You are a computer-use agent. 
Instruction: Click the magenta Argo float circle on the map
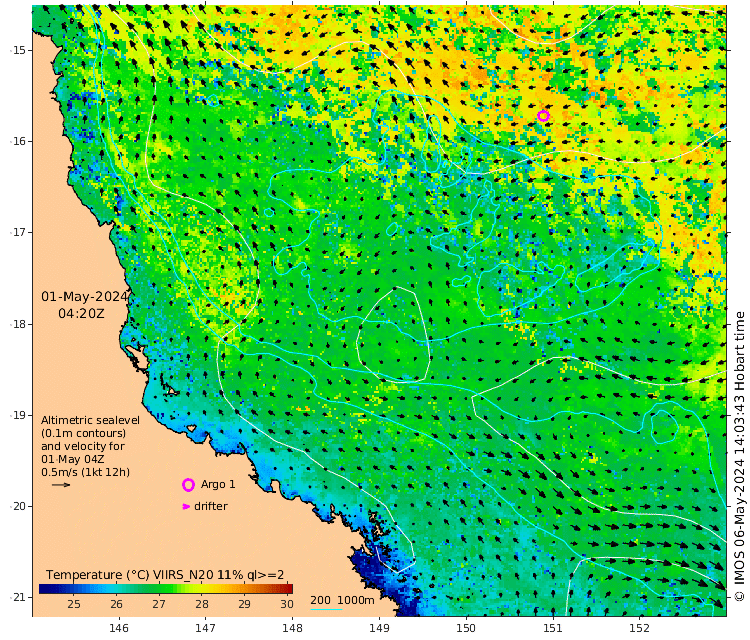[543, 116]
